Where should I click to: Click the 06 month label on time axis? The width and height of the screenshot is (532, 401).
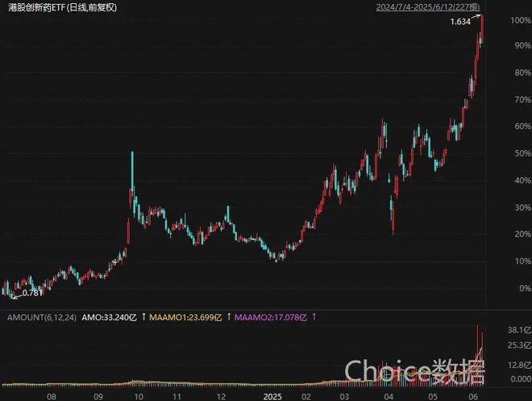pos(476,397)
